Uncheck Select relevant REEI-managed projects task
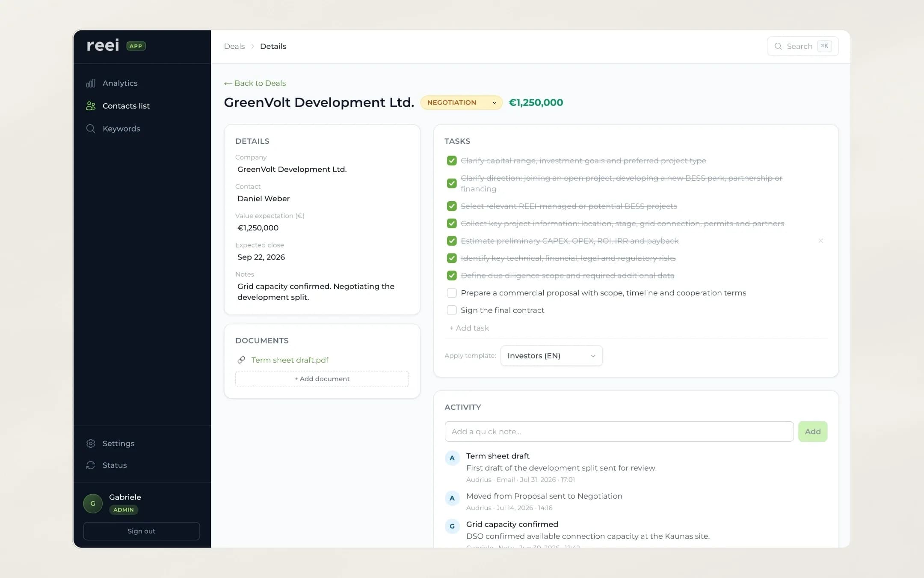This screenshot has height=578, width=924. click(452, 206)
